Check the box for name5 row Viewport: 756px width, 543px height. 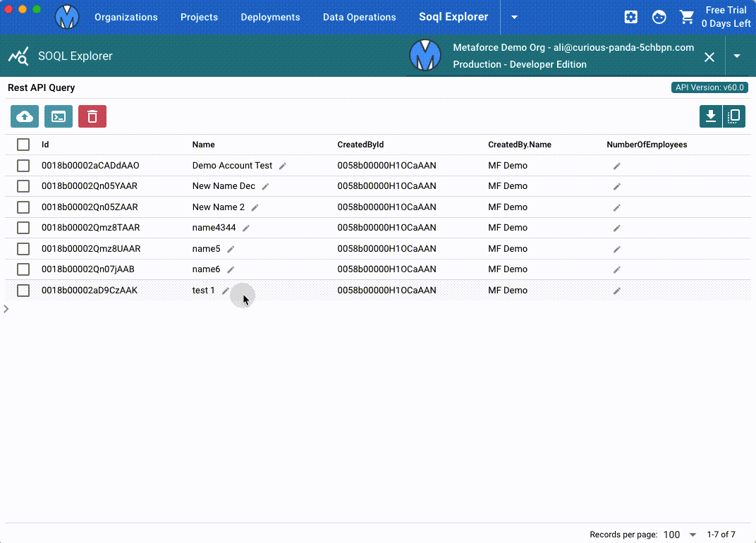pyautogui.click(x=23, y=249)
